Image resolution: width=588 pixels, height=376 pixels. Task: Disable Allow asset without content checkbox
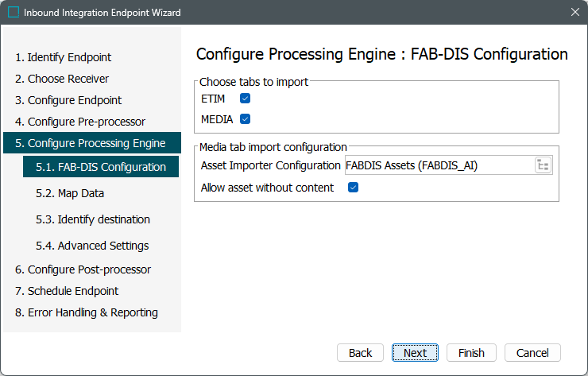click(x=354, y=188)
